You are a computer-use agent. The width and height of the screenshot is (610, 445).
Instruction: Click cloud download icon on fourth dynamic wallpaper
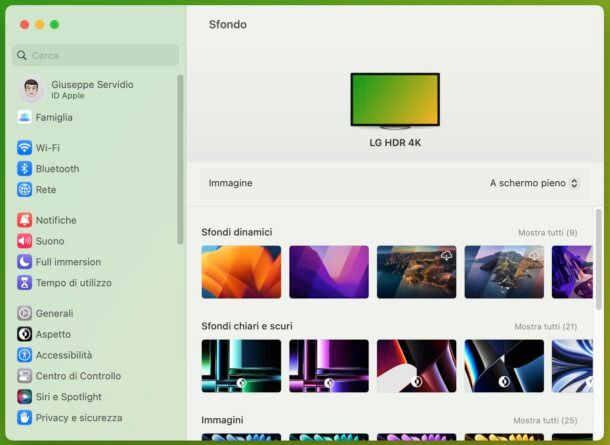click(534, 256)
